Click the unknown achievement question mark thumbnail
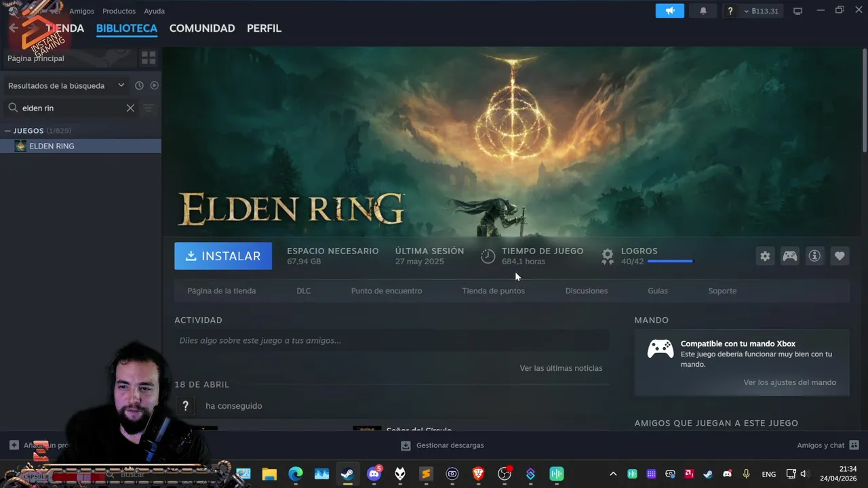The height and width of the screenshot is (488, 868). [185, 406]
